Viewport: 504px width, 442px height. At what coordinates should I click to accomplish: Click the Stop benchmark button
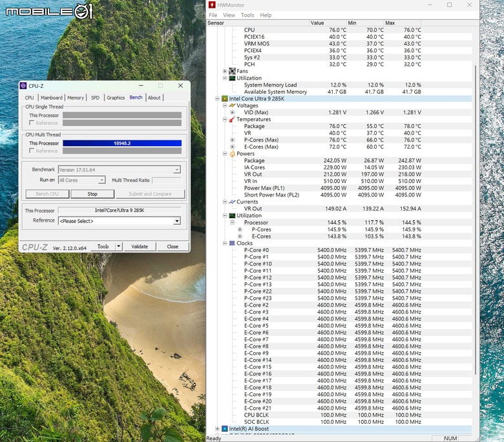[x=92, y=194]
